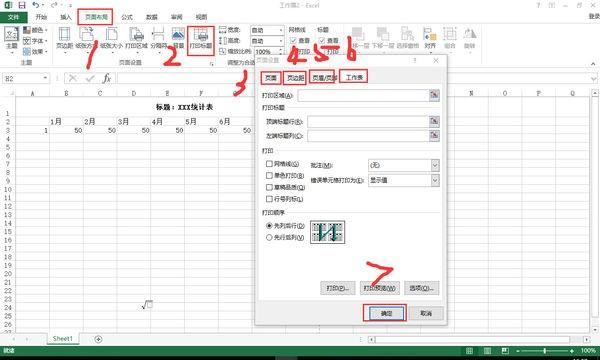Click the left title columns input field

click(x=368, y=136)
